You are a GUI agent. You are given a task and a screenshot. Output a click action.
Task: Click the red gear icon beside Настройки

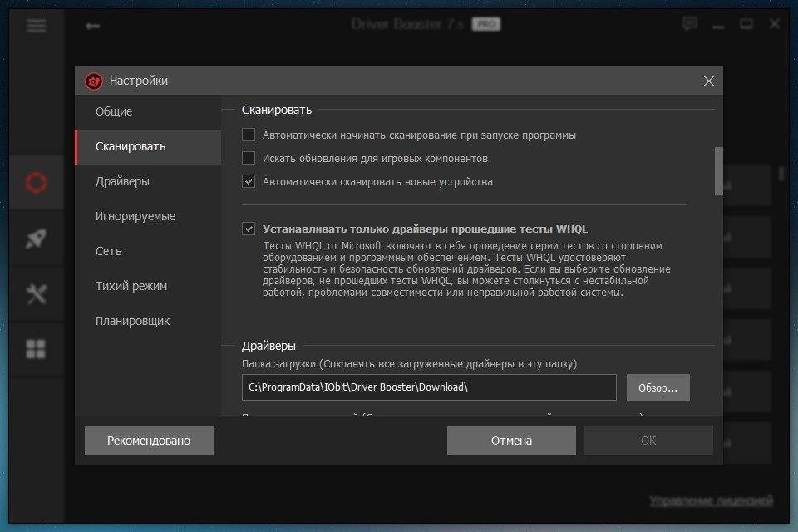(94, 81)
